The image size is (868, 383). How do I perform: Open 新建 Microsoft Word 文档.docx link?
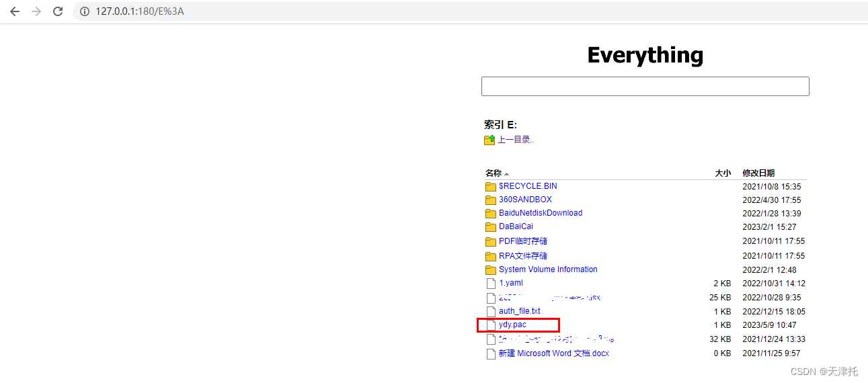(x=554, y=353)
